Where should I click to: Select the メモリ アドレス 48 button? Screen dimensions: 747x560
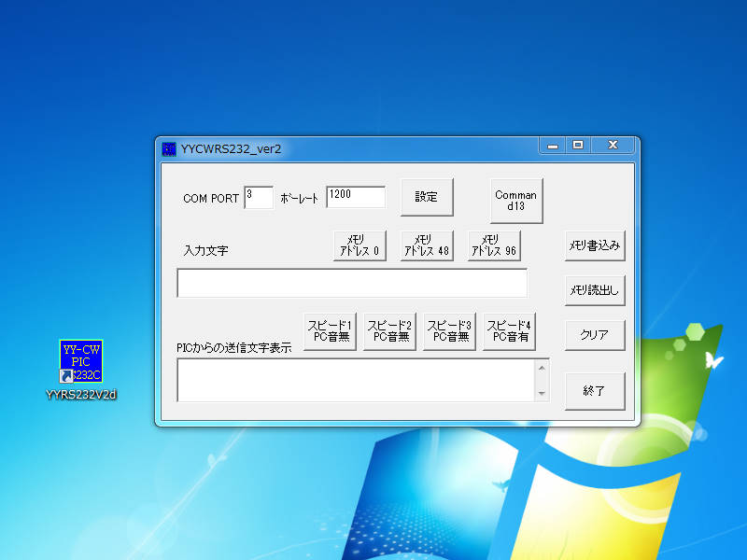[427, 245]
